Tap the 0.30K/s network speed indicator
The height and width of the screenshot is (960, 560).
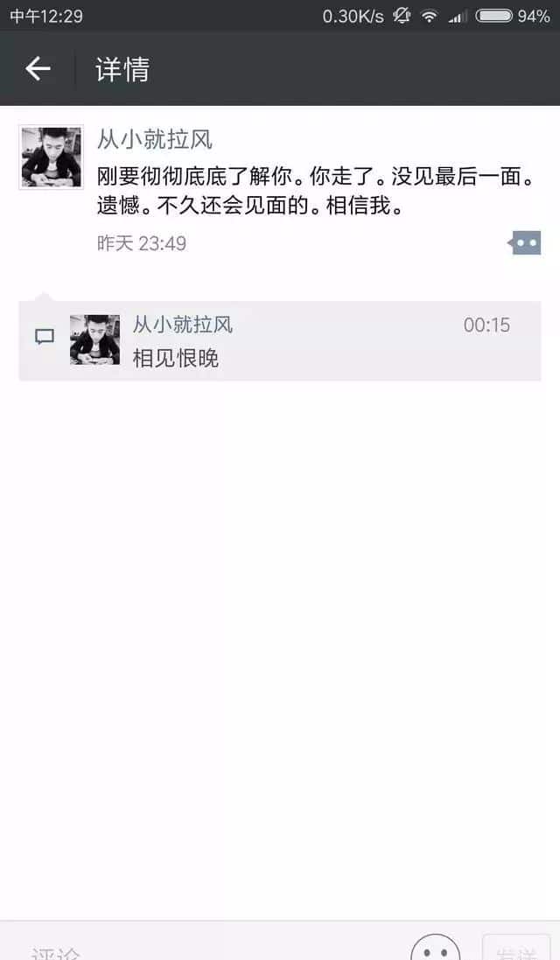tap(353, 16)
